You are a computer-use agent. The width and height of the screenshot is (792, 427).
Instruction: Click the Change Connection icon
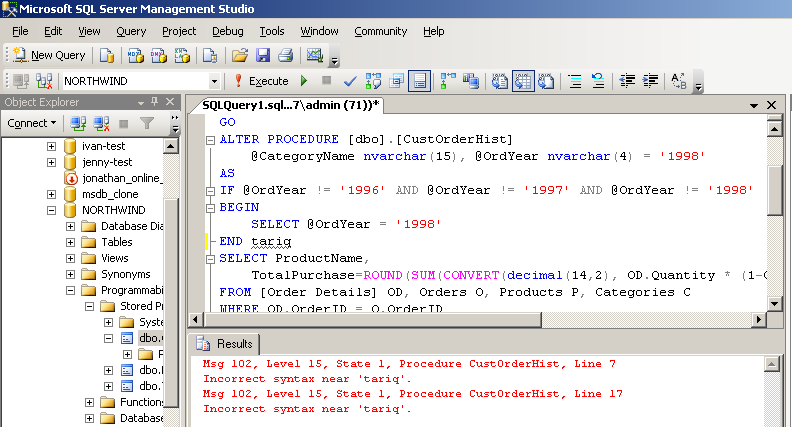[44, 81]
